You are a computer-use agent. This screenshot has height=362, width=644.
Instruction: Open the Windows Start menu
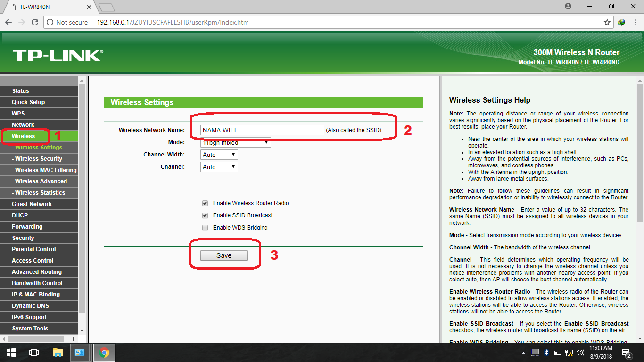coord(11,353)
